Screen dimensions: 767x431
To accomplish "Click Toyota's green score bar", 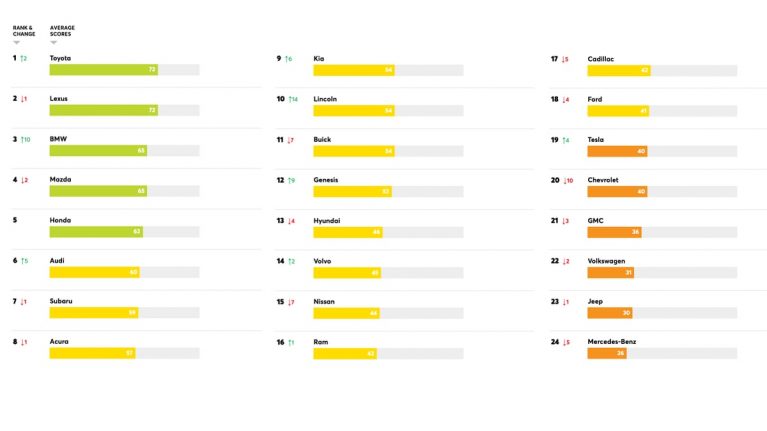I will point(104,69).
